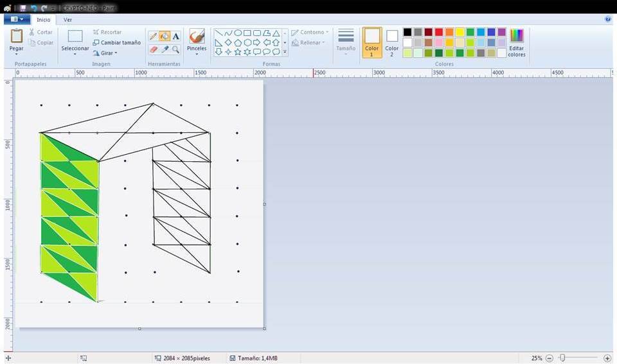Choose the Diamond shape

pos(228,42)
